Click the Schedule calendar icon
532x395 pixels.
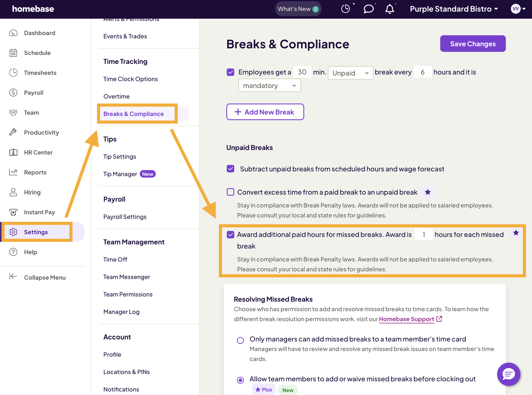pyautogui.click(x=13, y=53)
